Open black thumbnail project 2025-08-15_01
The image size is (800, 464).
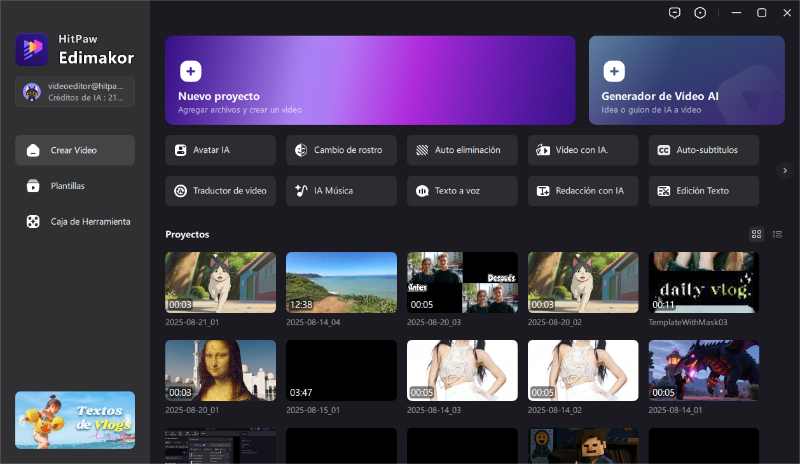click(x=341, y=371)
